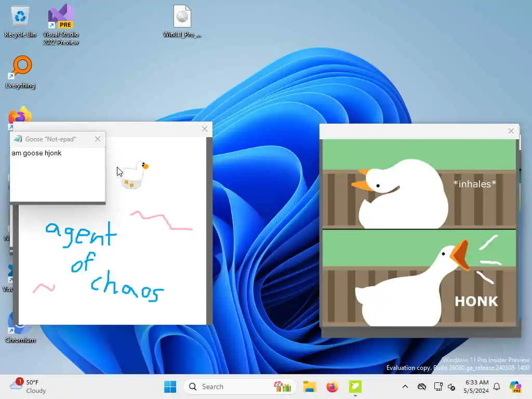Click the cloud sync tray icon

pyautogui.click(x=422, y=387)
